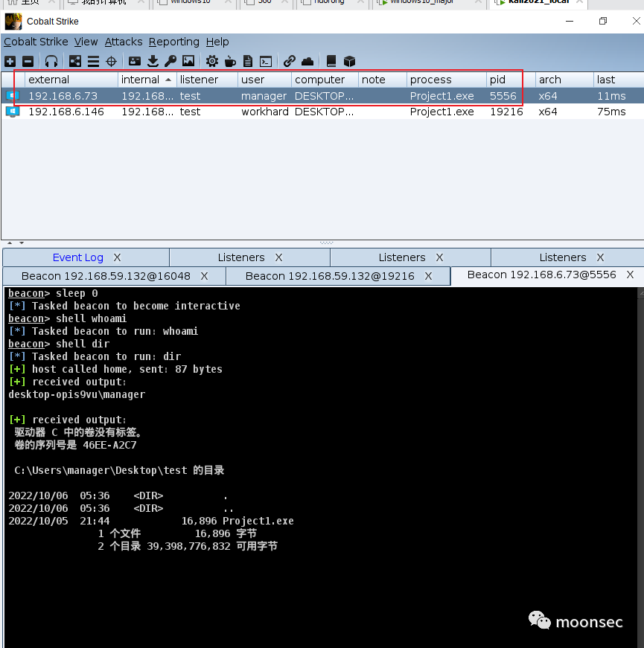Click the document Office macro icon
Screen dimensions: 644x648
248,62
